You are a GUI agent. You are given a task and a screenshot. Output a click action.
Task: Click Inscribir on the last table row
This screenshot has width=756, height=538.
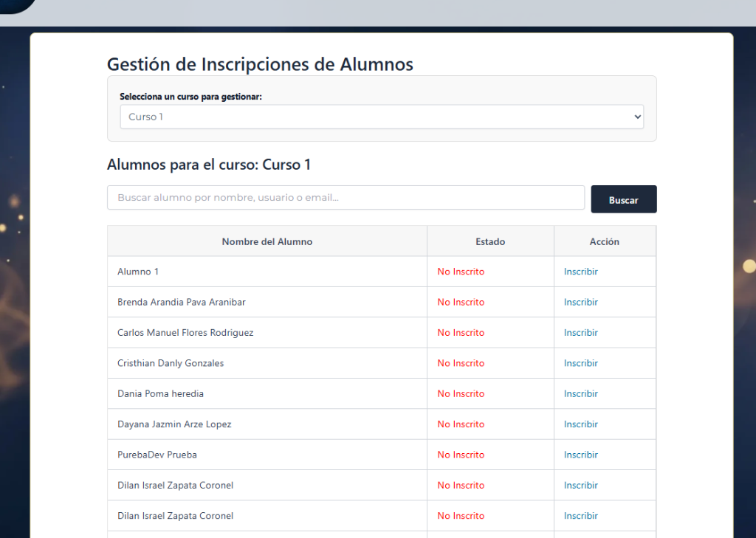pos(581,515)
